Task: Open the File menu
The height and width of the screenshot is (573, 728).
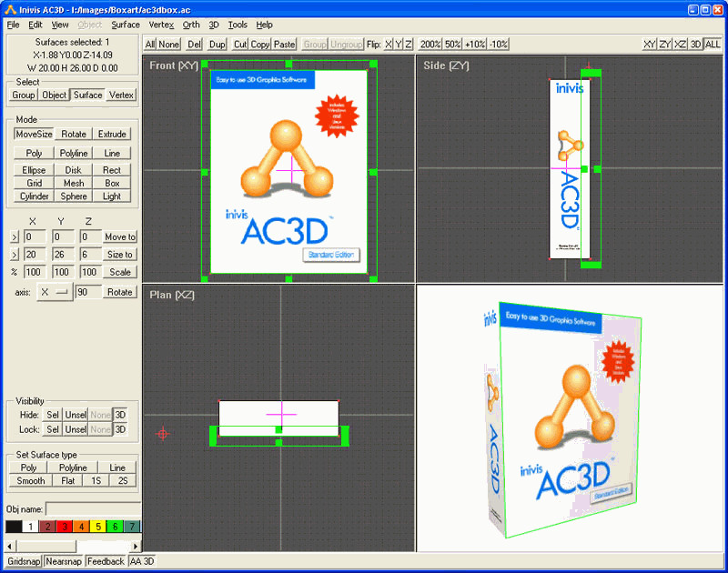Action: (13, 25)
